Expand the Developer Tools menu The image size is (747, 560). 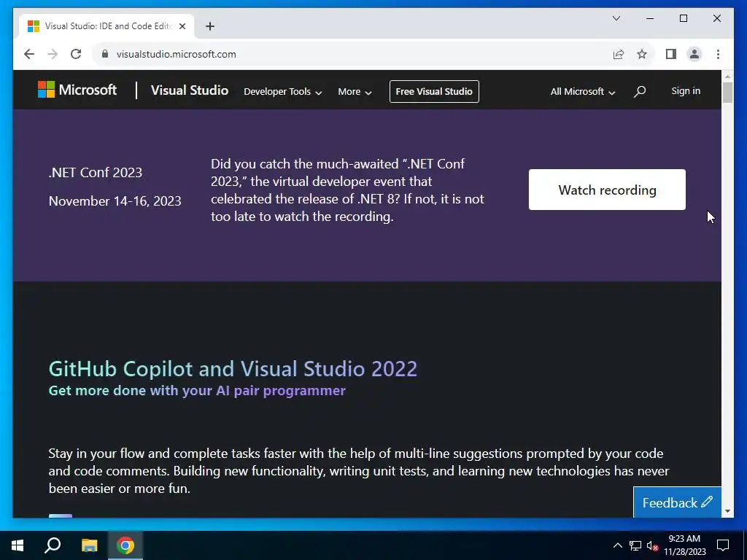coord(282,91)
